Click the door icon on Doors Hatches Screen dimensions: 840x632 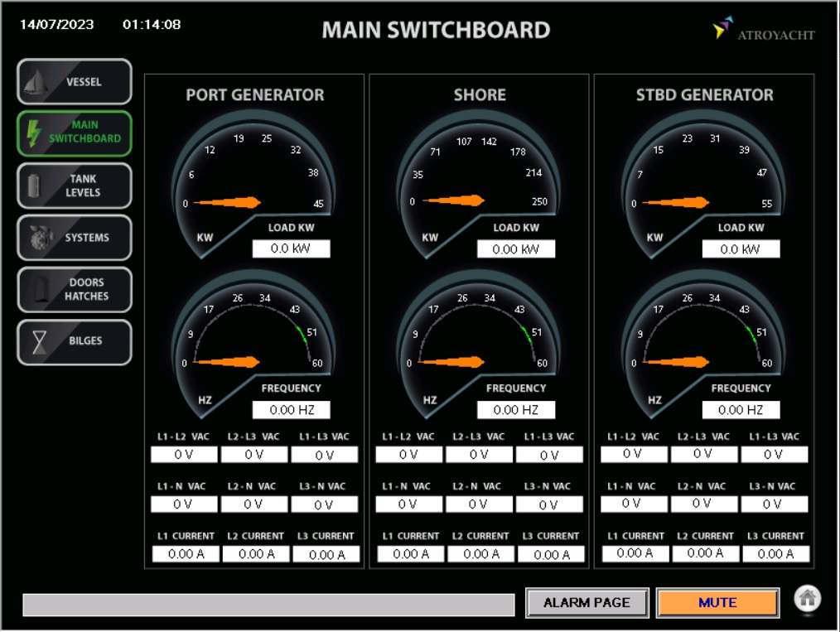click(37, 289)
